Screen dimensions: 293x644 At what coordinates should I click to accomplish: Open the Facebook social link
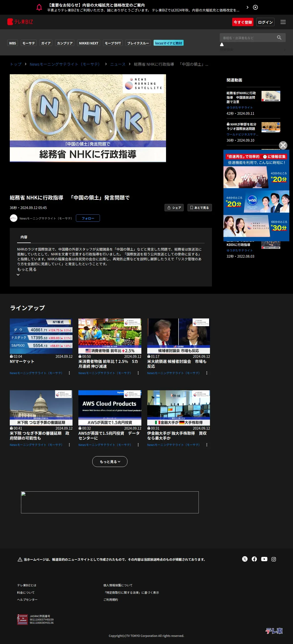coord(254,559)
